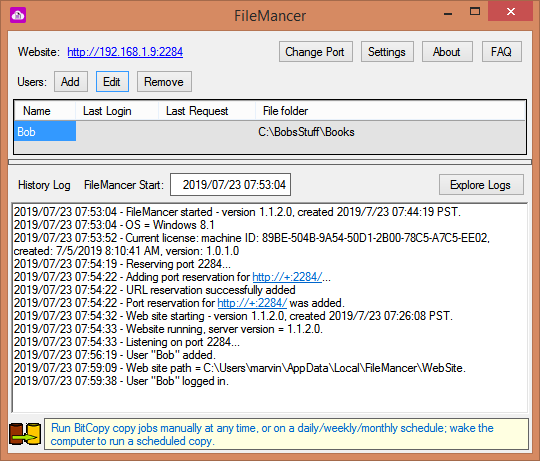Click the FileMancer Start time field
The width and height of the screenshot is (540, 461).
coord(230,185)
